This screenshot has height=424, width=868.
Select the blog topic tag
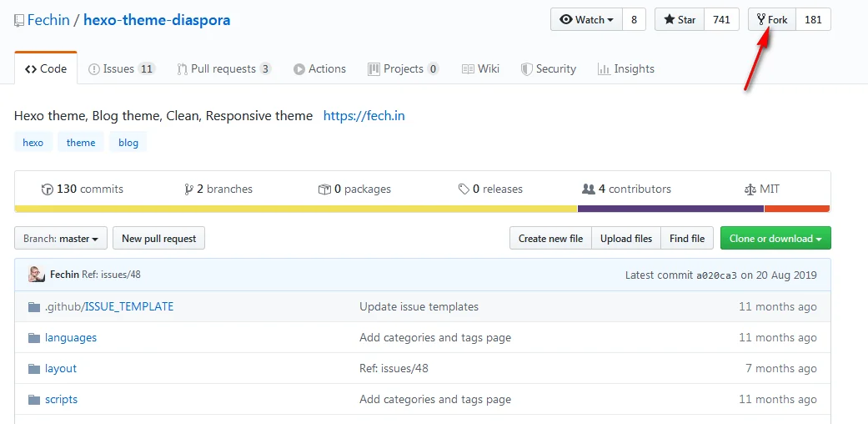(x=128, y=143)
